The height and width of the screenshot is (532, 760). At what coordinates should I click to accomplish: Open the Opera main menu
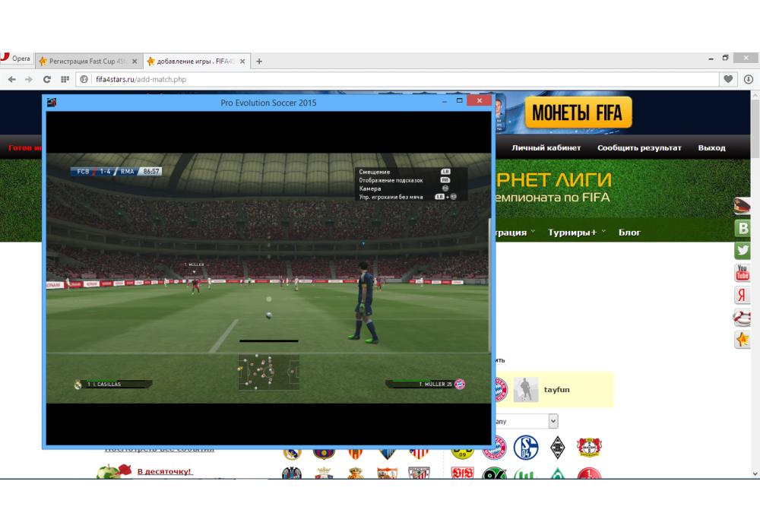click(16, 60)
